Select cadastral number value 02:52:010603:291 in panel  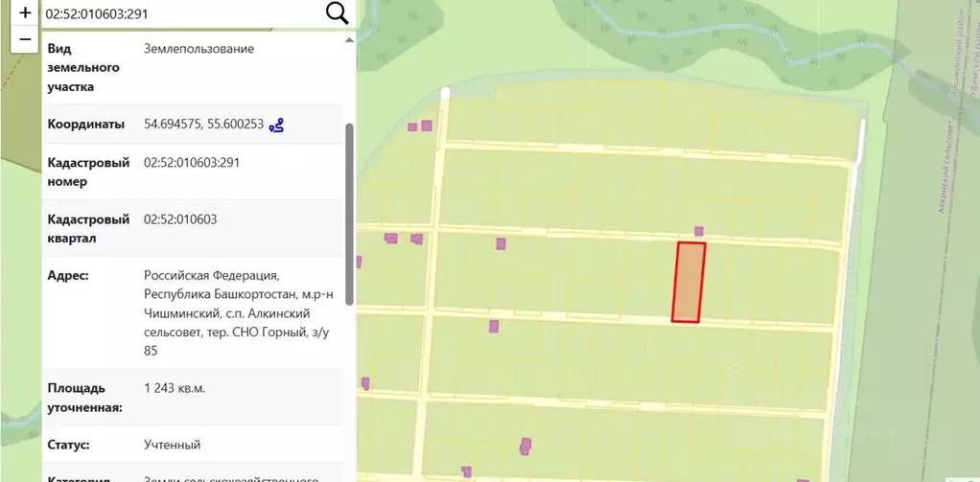(192, 163)
